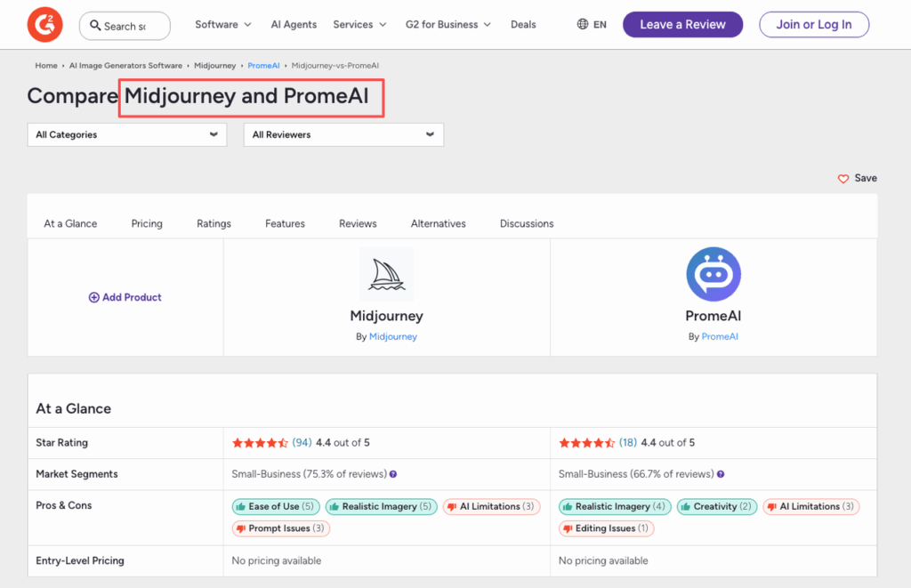Select Midjourney AI Limitations (3) tag
The height and width of the screenshot is (588, 911).
click(491, 507)
